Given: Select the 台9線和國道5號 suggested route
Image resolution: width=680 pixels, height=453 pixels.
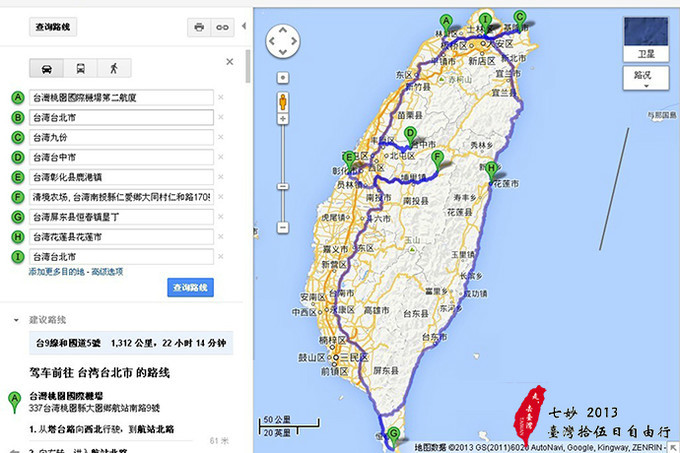Looking at the screenshot, I should (x=131, y=343).
